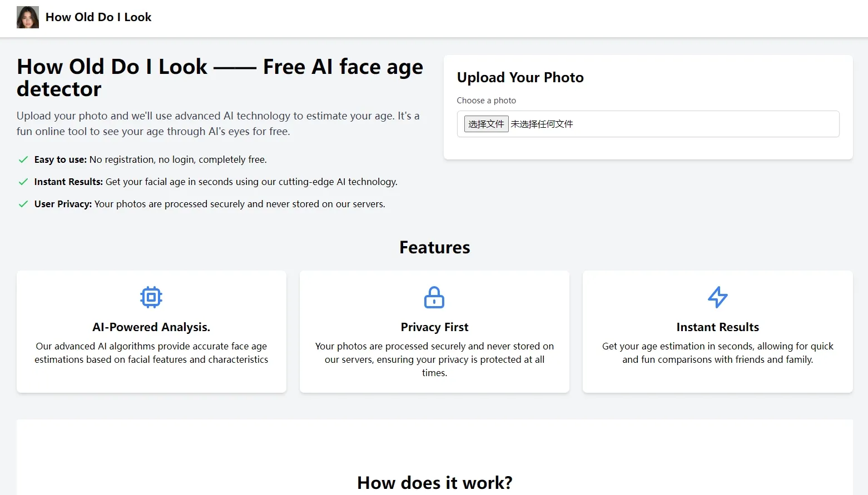
Task: Click the Upload Your Photo heading
Action: 520,77
